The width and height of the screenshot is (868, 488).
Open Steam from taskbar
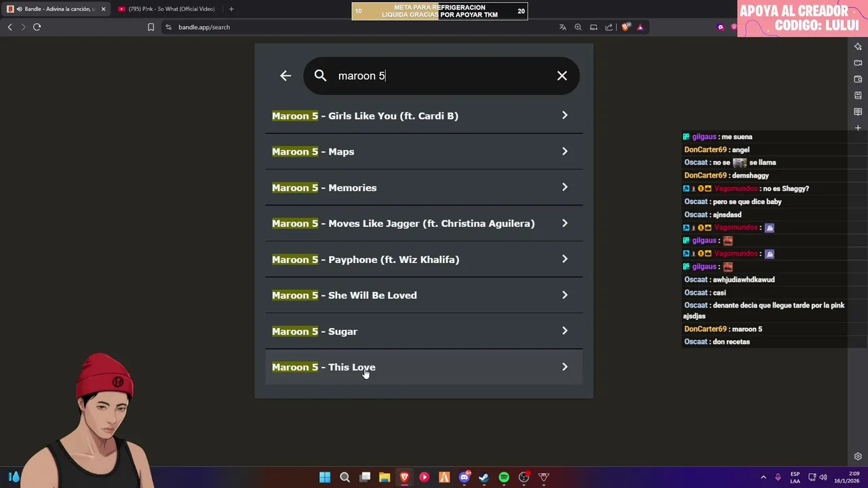point(484,477)
